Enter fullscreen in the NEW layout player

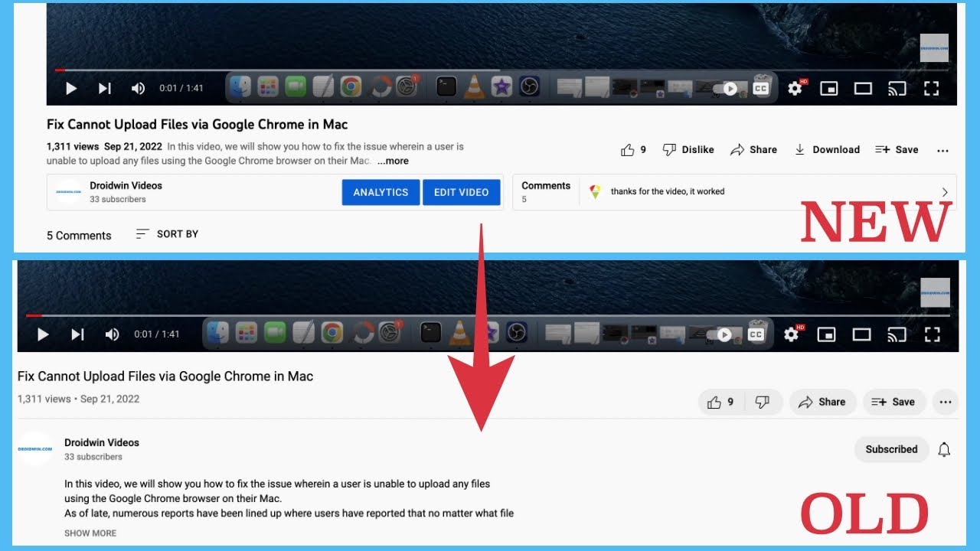tap(931, 89)
